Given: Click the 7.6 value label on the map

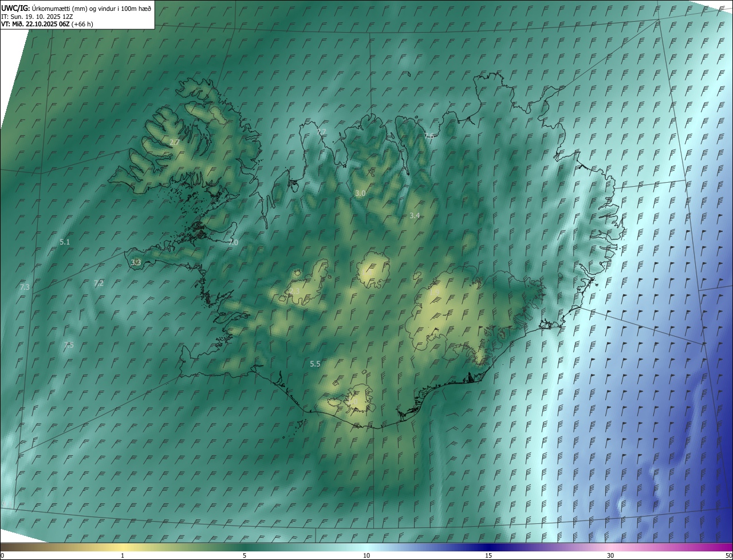Looking at the screenshot, I should [x=429, y=136].
